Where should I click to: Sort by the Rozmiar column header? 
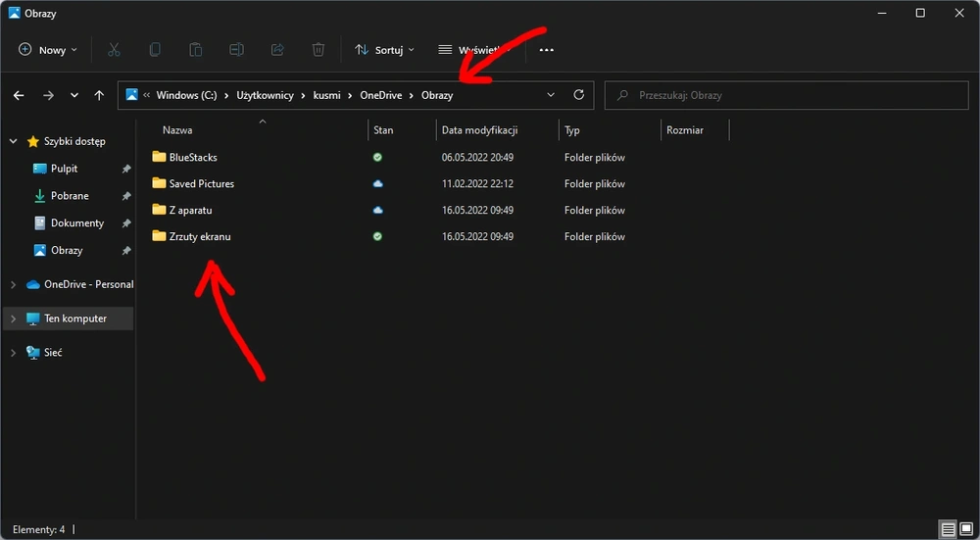point(685,130)
